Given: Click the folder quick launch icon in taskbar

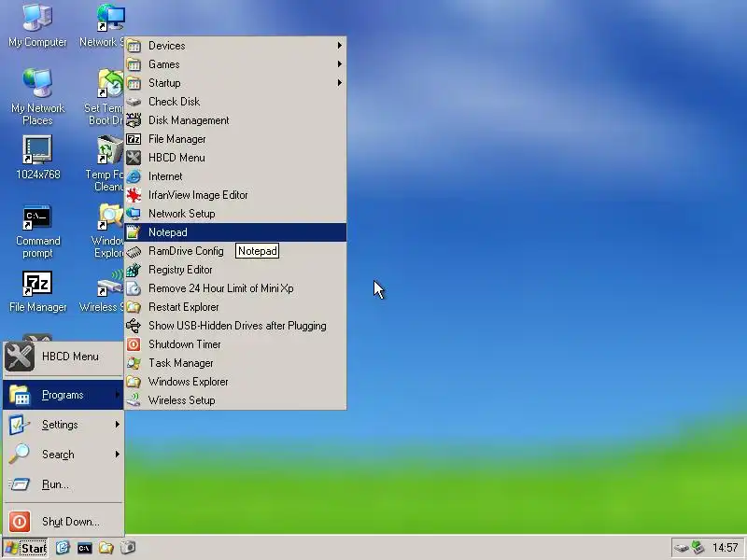Looking at the screenshot, I should click(x=106, y=548).
